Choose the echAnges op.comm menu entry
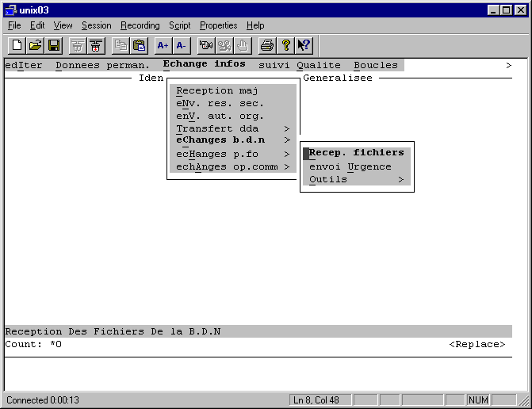This screenshot has height=409, width=532. 233,167
